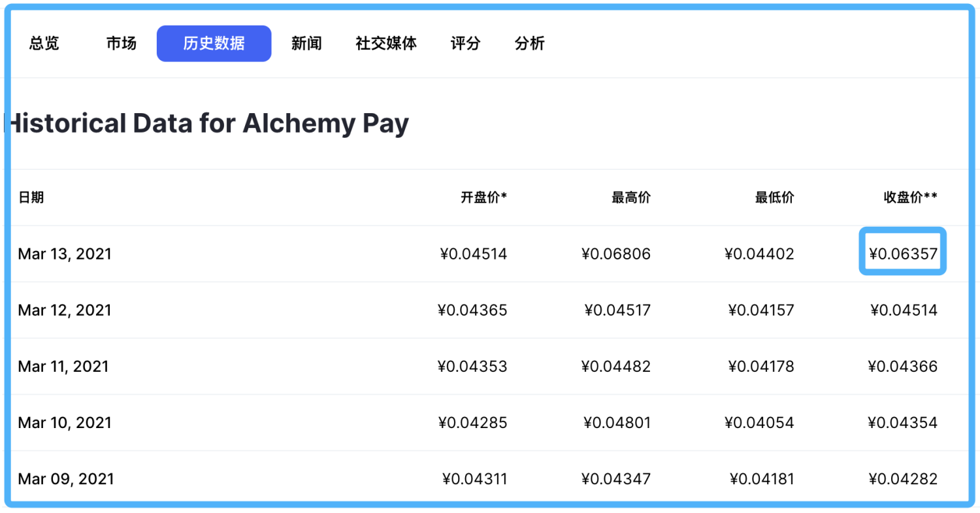Select the Mar 13, 2021 date cell

[x=65, y=254]
